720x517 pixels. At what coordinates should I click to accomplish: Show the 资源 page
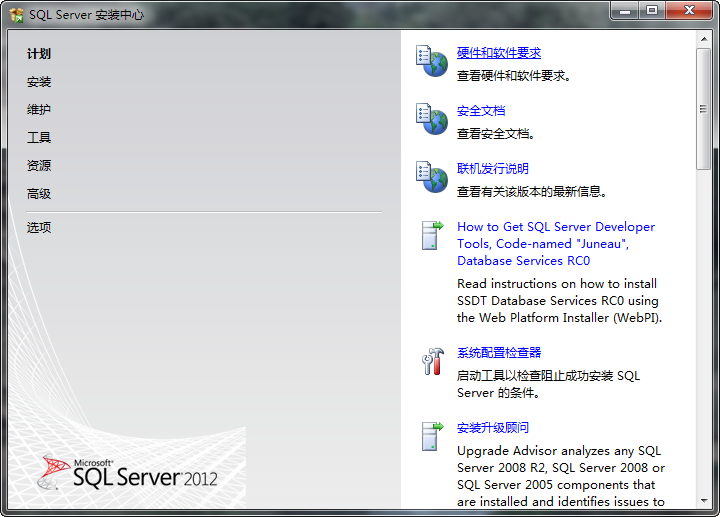coord(39,166)
